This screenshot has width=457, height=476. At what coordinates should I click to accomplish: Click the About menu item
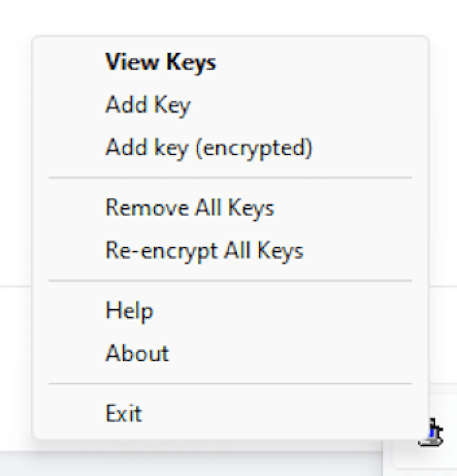pos(137,353)
